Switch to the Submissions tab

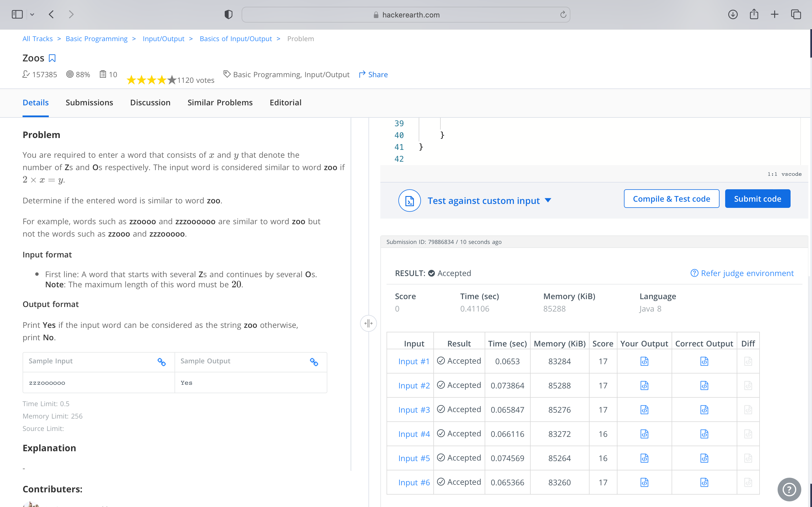point(89,103)
